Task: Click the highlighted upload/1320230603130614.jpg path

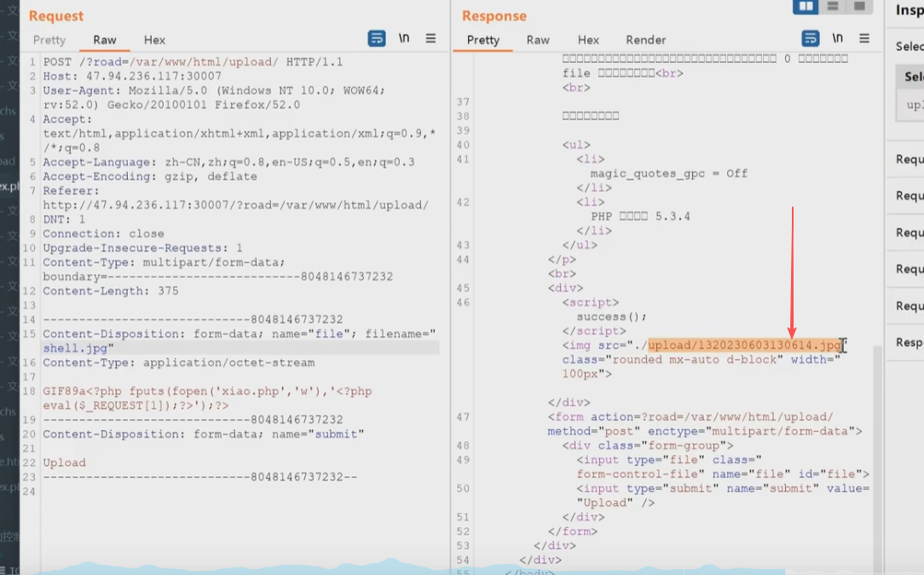Action: tap(745, 345)
